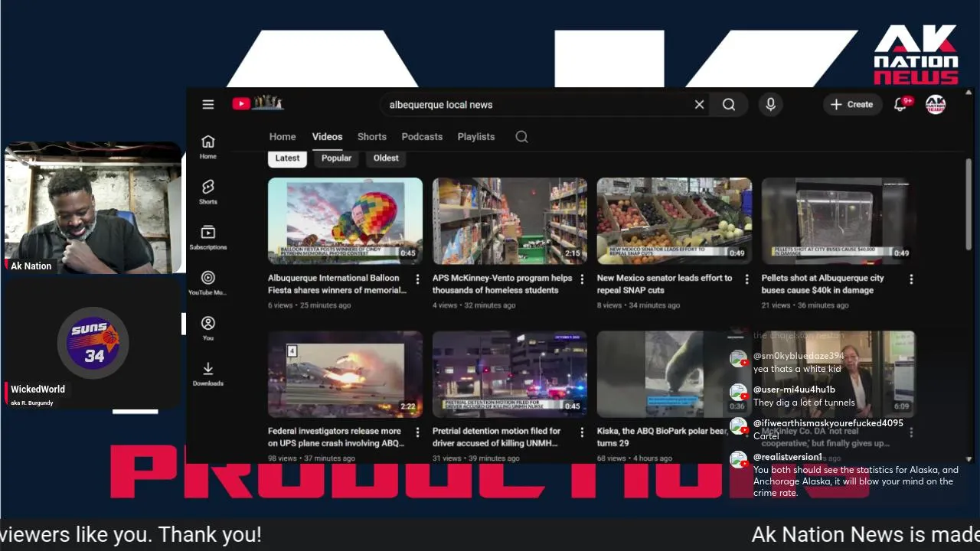Click title Albuquerque International Balloon Fiesta shares winners
980x551 pixels.
point(337,284)
